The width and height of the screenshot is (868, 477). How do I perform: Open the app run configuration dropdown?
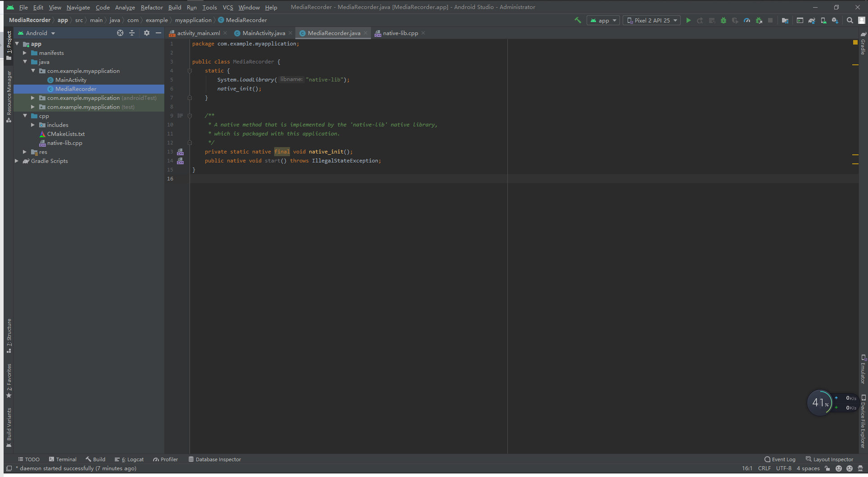pos(603,20)
